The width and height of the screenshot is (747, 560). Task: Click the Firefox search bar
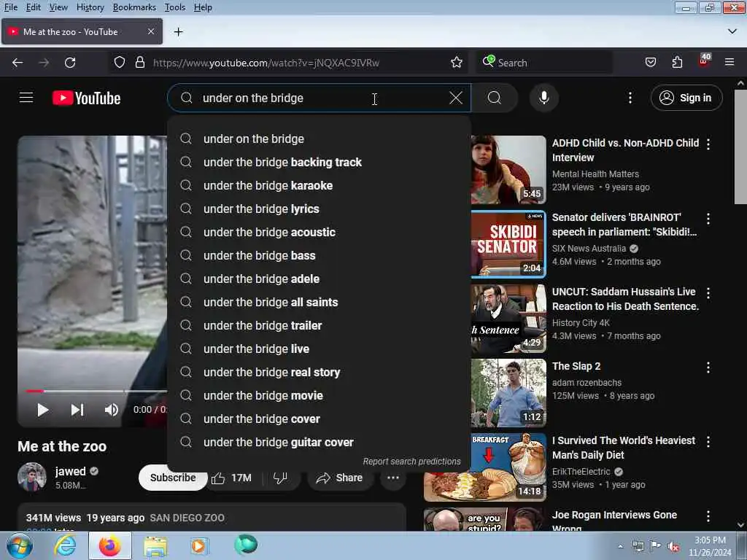(x=544, y=63)
